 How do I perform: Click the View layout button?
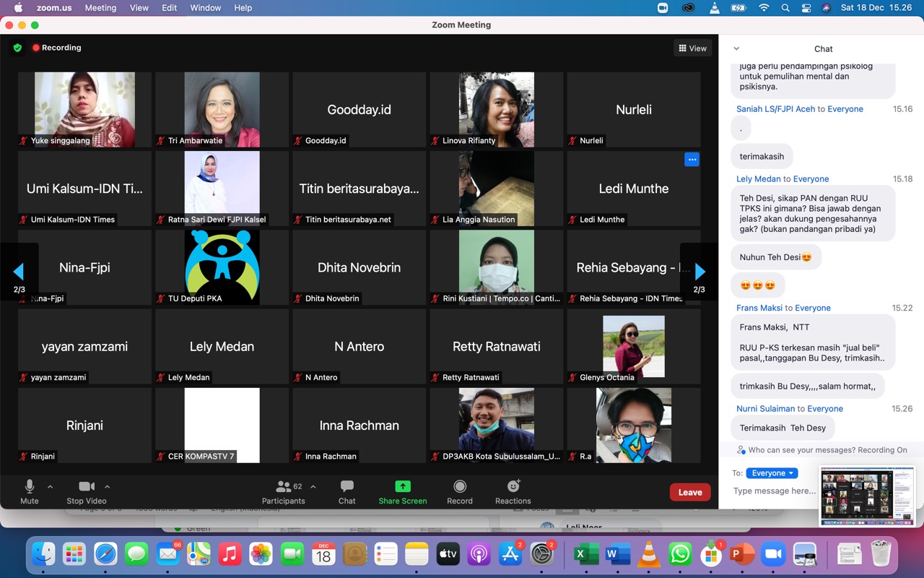pos(692,48)
